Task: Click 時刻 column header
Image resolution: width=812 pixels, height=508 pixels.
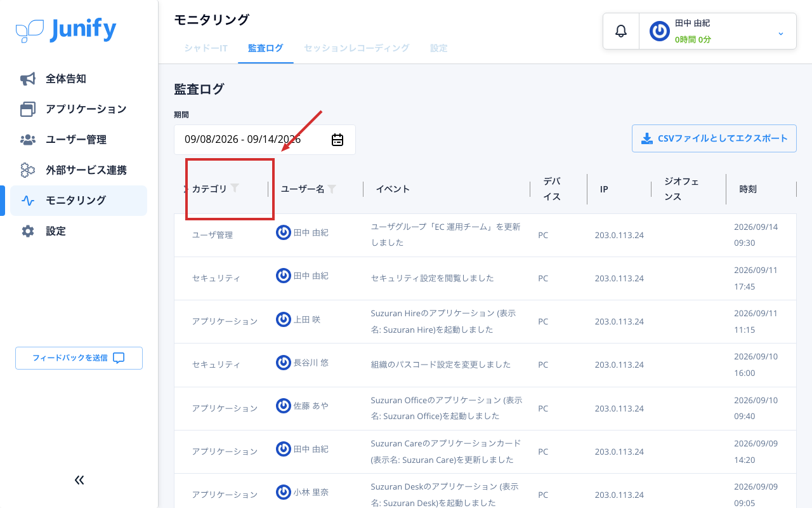Action: (x=748, y=189)
